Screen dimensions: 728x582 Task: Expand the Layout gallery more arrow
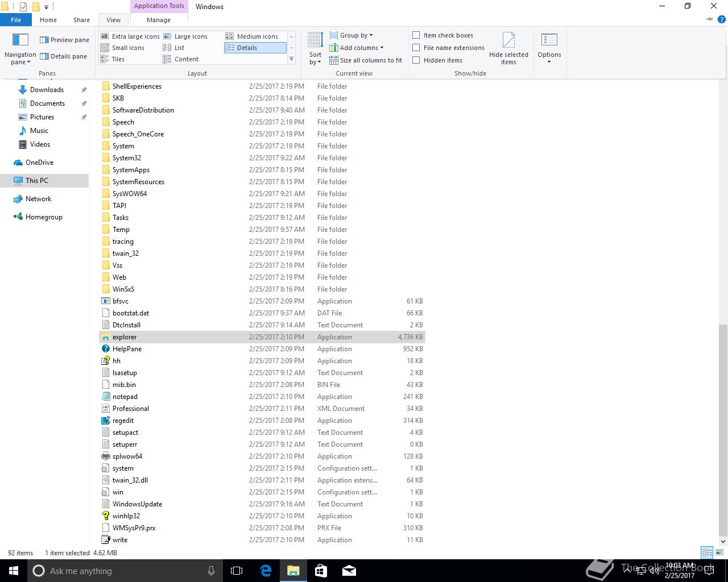tap(291, 59)
